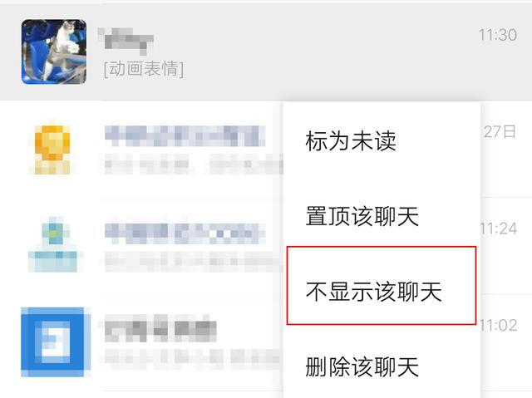Click the 27日 date label
Viewport: 532px width, 398px height.
click(500, 131)
